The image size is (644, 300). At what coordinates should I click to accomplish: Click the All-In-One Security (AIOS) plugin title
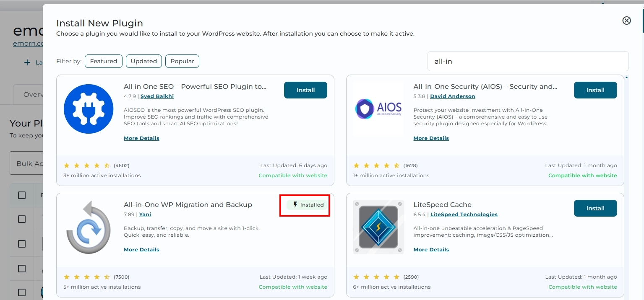pos(485,87)
